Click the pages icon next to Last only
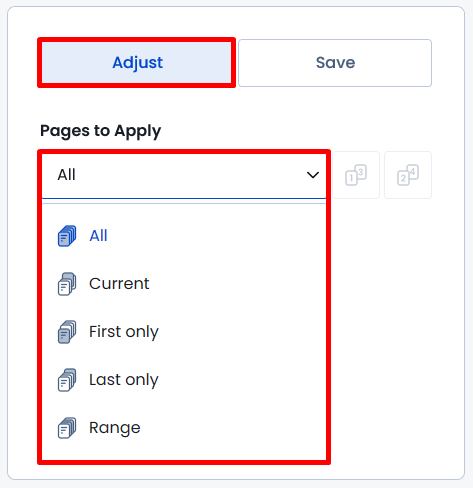 point(67,380)
